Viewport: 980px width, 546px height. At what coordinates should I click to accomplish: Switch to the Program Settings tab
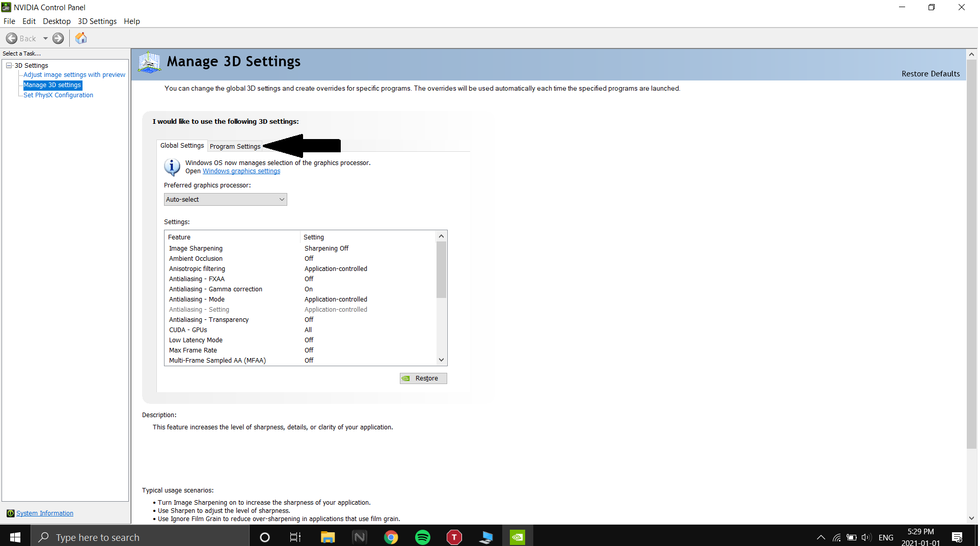click(x=235, y=147)
